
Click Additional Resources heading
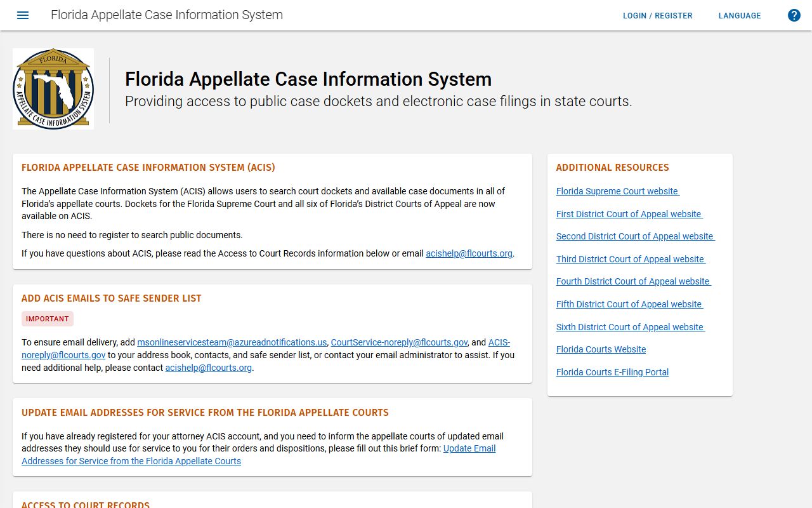612,168
